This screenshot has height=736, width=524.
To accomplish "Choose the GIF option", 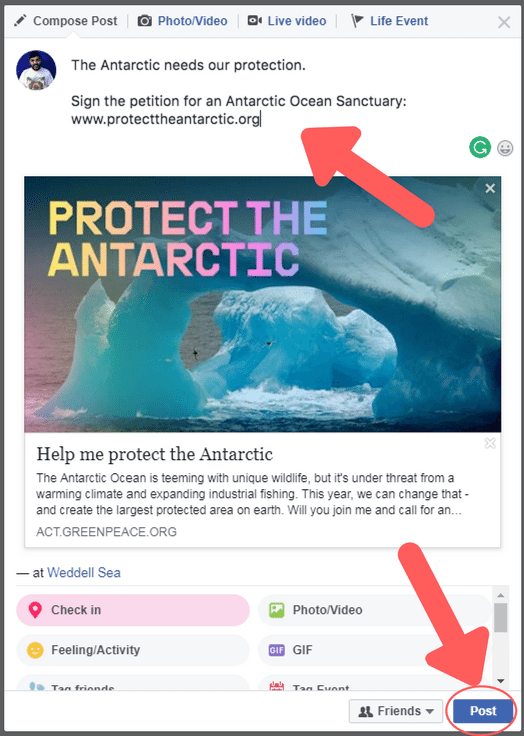I will click(374, 650).
